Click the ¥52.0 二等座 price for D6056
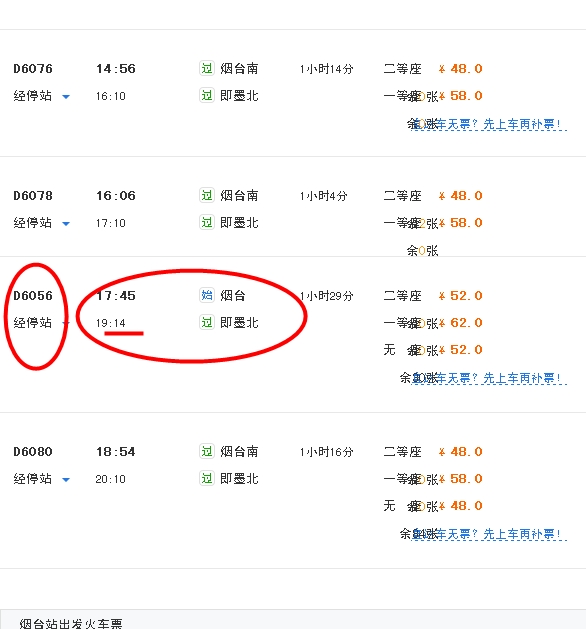 click(460, 296)
